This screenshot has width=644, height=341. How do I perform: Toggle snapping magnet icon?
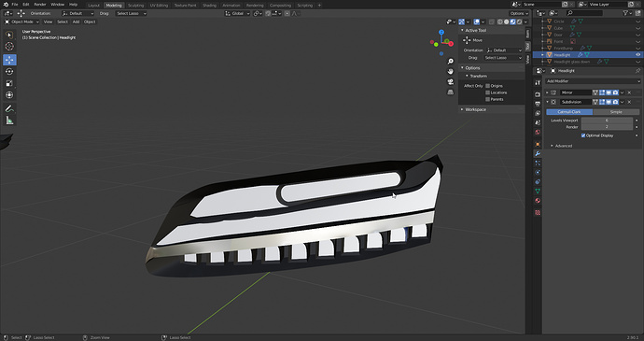point(268,14)
